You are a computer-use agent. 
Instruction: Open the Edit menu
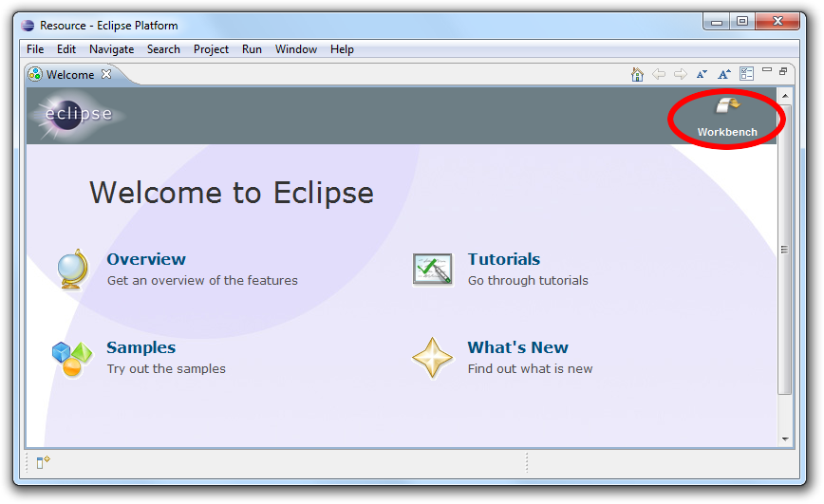[x=66, y=49]
